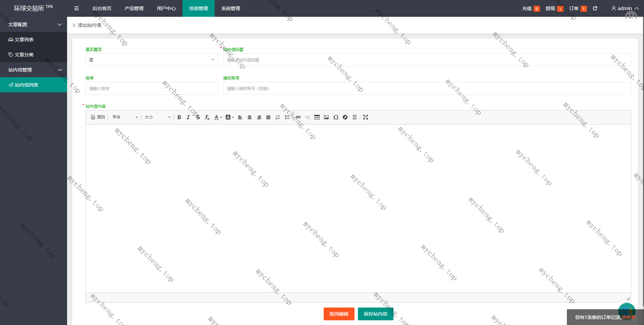Toggle bold formatting in the editor
This screenshot has height=325, width=644.
click(179, 117)
